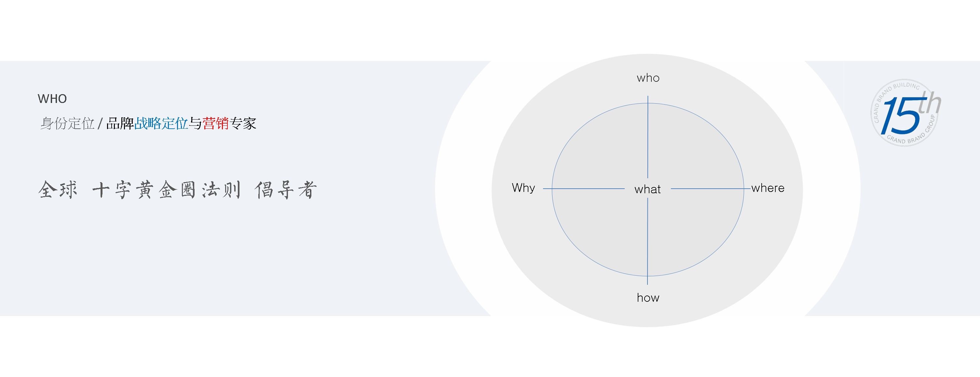Click the calligraphy 倡导者 text
The width and height of the screenshot is (980, 377).
[x=286, y=190]
